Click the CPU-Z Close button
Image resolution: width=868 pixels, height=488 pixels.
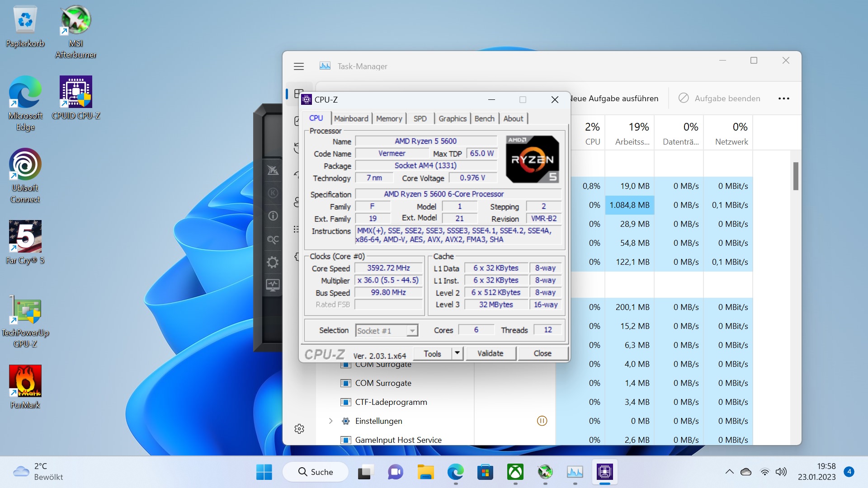tap(542, 353)
